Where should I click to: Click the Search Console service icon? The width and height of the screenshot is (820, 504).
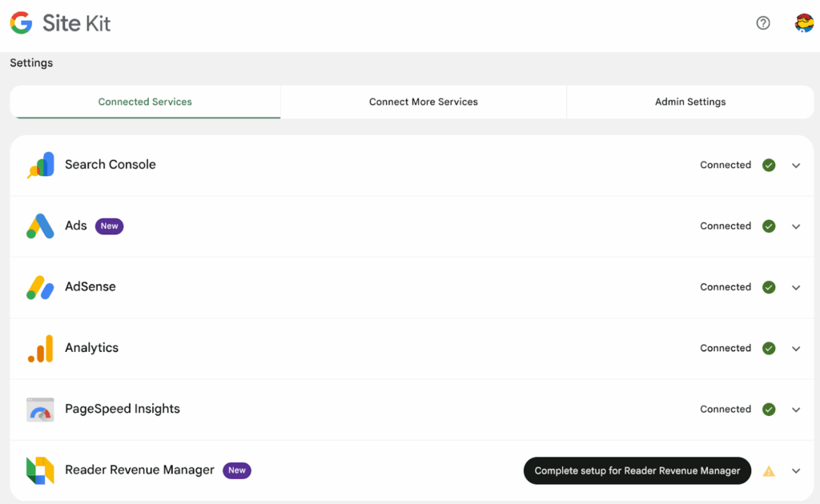(40, 165)
